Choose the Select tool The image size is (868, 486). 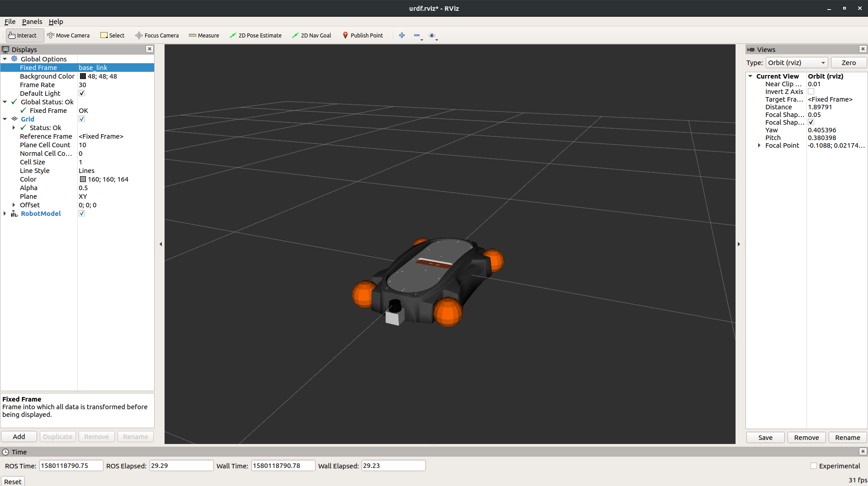112,35
